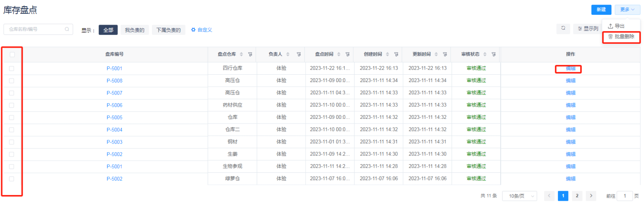Click 审核通过 status in 药材供应 row
This screenshot has height=222, width=644.
point(476,105)
